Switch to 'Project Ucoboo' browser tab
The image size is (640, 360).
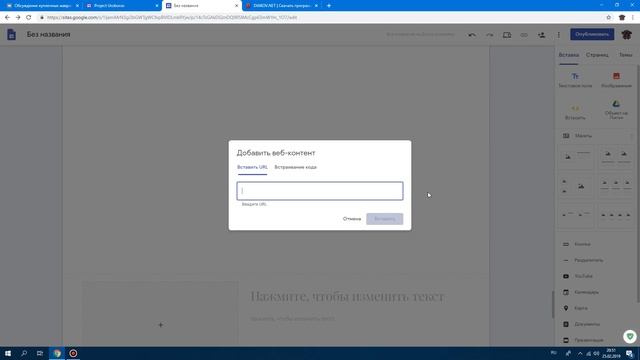click(x=122, y=6)
